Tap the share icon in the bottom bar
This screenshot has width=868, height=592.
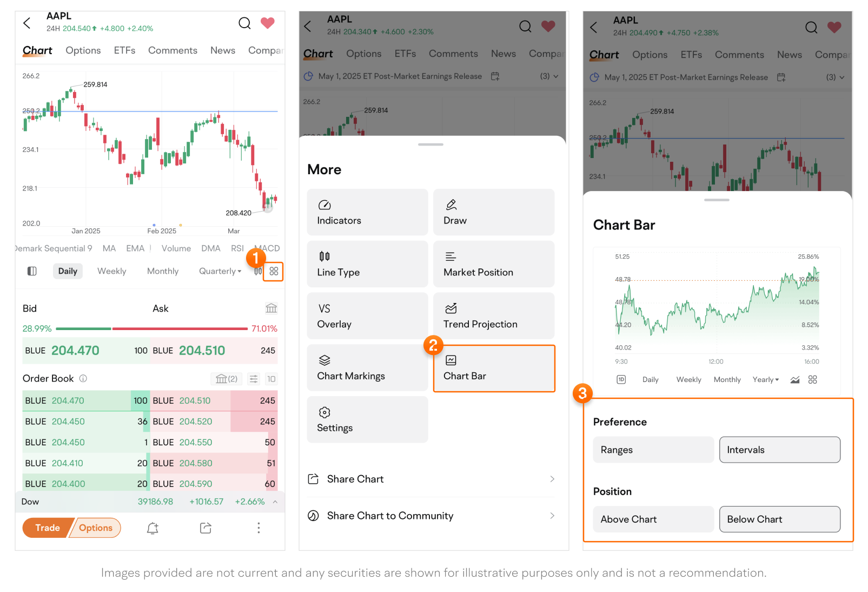206,528
